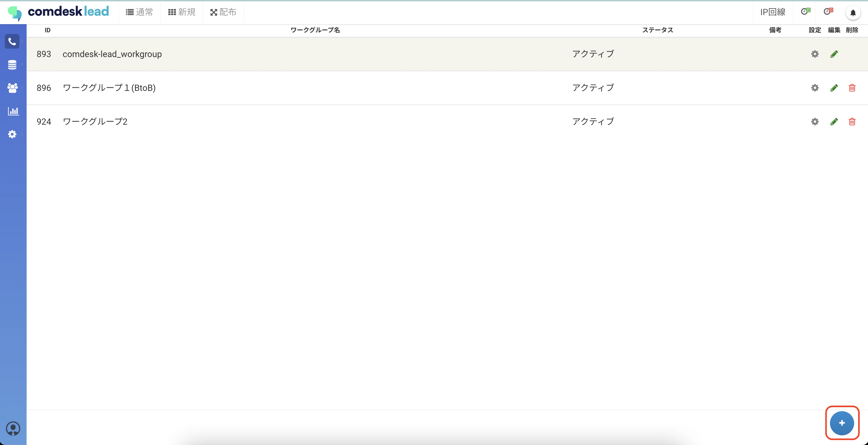Switch to the 新規 view tab
The image size is (868, 445).
click(182, 12)
